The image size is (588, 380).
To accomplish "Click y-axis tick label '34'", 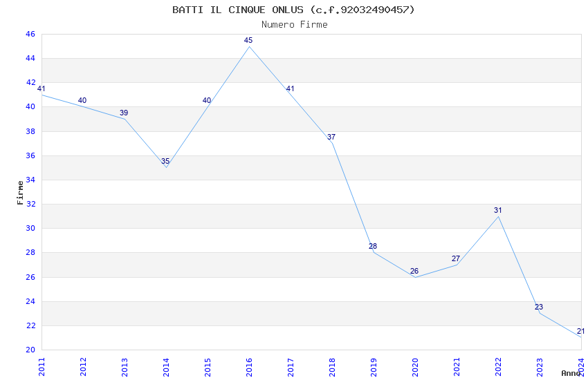I will pyautogui.click(x=30, y=180).
